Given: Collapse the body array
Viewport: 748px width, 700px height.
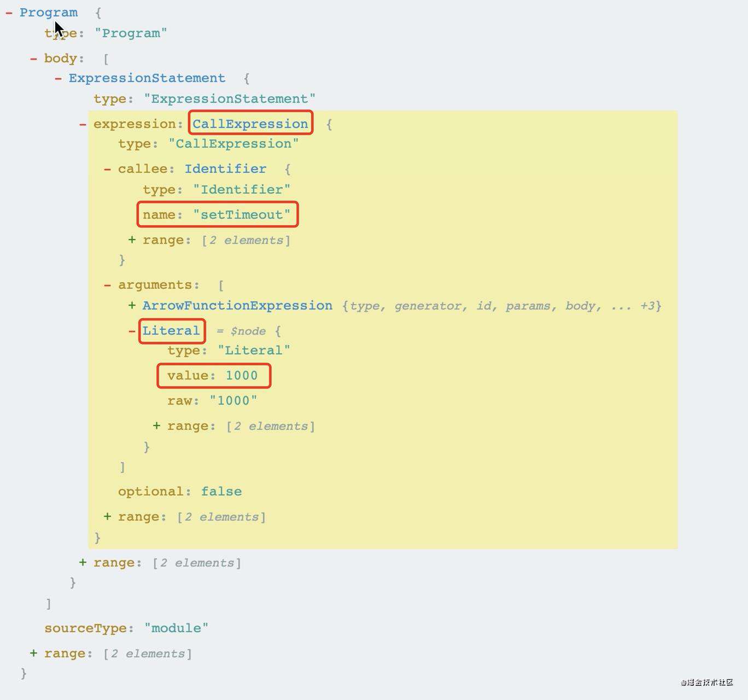Looking at the screenshot, I should point(33,59).
